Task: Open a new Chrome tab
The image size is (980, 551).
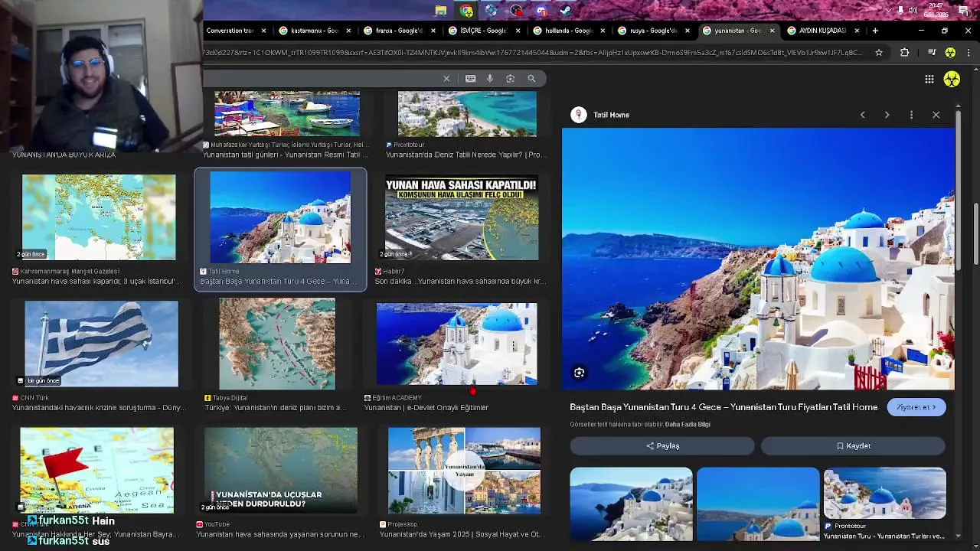Action: [875, 31]
